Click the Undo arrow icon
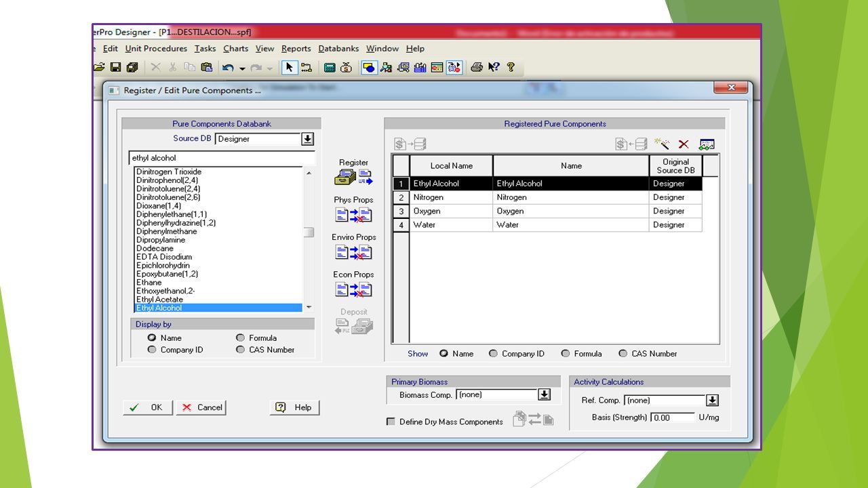The image size is (868, 488). coord(228,67)
